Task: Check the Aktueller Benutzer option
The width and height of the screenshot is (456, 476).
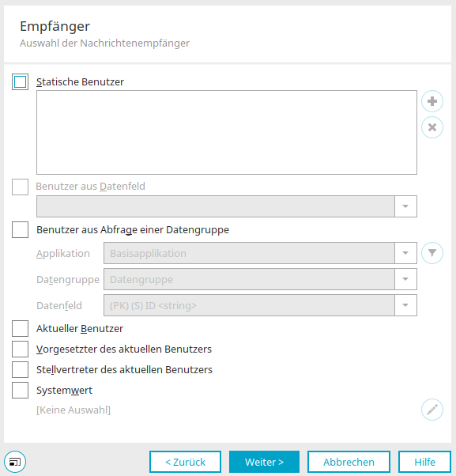Action: click(20, 328)
